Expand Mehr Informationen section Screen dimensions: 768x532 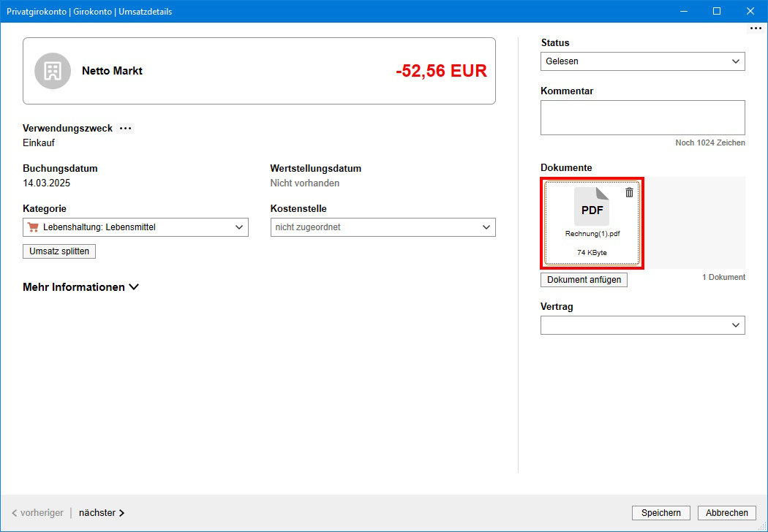[x=80, y=287]
